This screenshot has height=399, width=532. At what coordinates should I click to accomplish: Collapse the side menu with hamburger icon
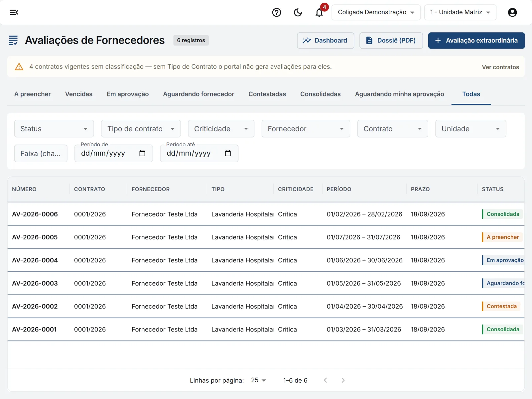14,12
